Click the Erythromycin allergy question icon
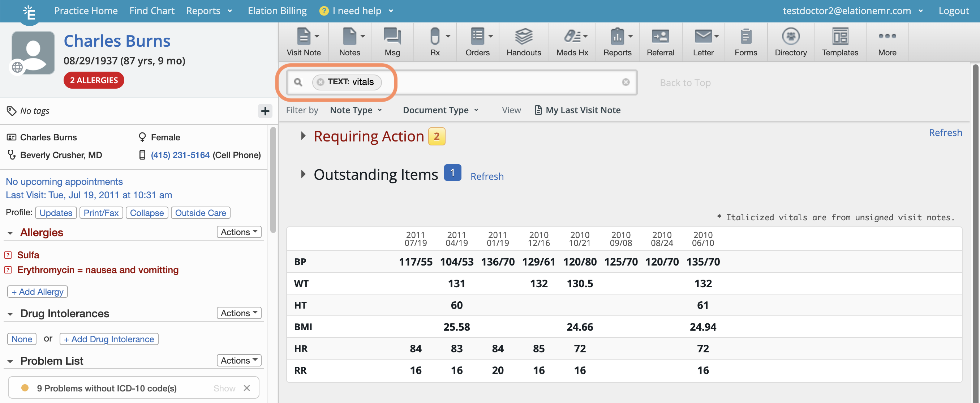This screenshot has height=403, width=980. click(x=8, y=270)
